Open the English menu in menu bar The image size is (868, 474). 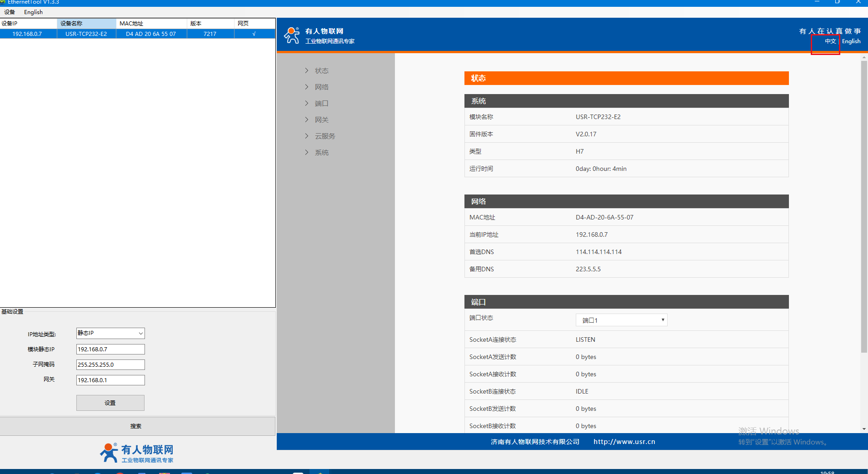coord(33,12)
